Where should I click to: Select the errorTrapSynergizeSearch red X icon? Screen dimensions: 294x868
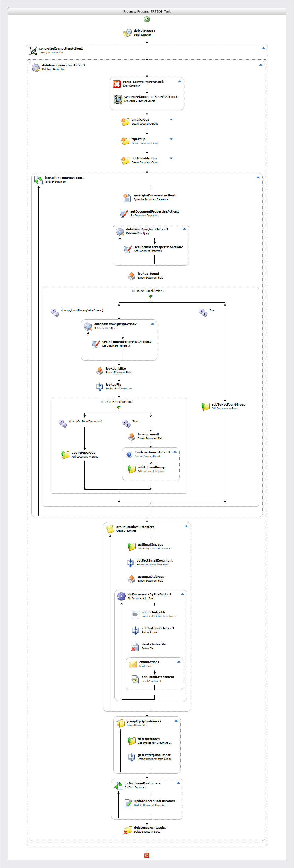pyautogui.click(x=117, y=84)
